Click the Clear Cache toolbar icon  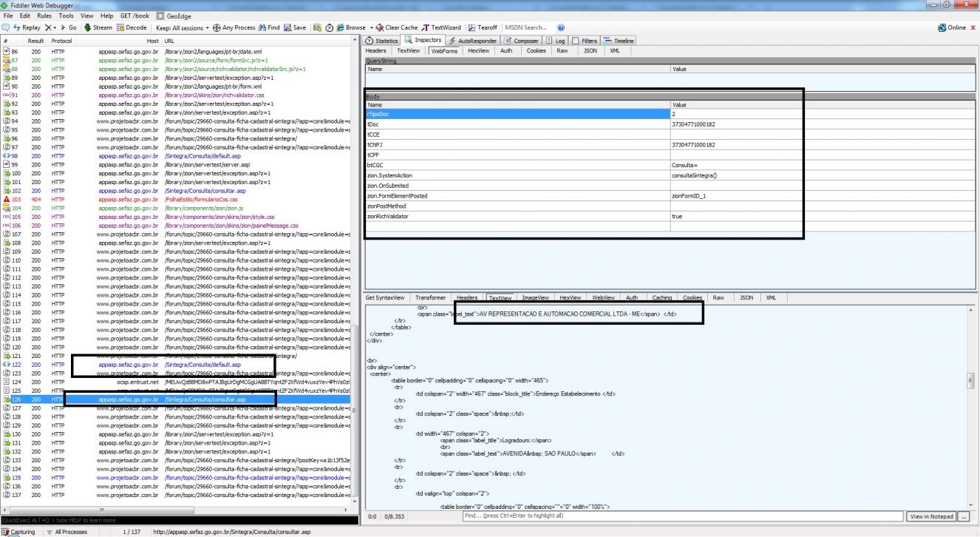[380, 27]
